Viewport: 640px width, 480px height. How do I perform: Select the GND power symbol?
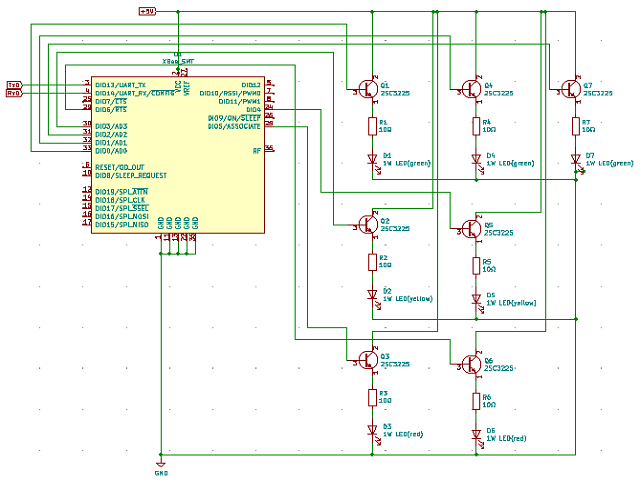(160, 463)
